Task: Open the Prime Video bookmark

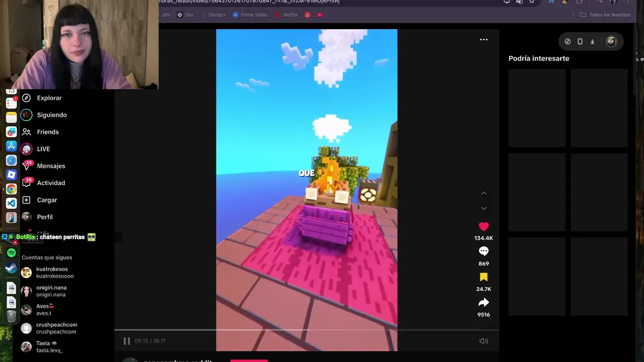Action: [250, 15]
